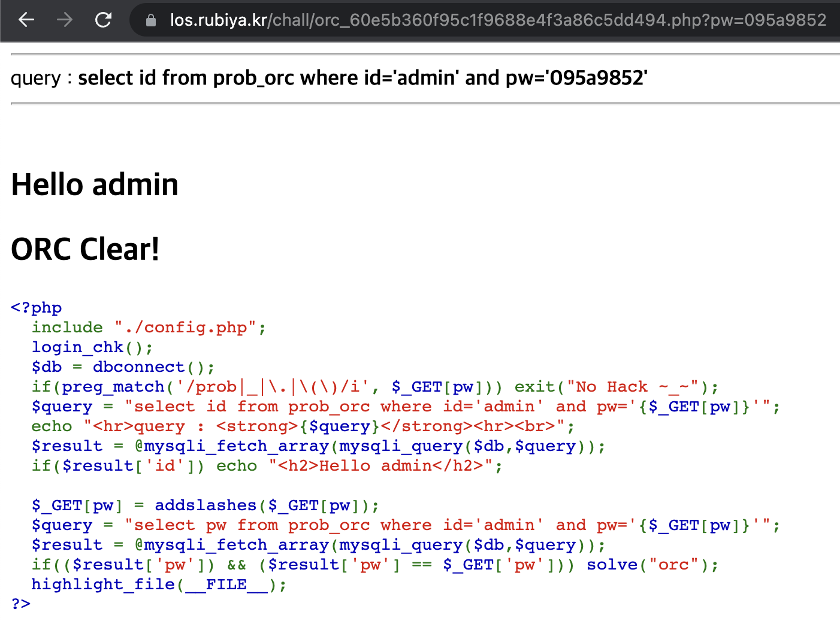840x621 pixels.
Task: Click the preg_match 'No Hack' line
Action: (x=375, y=387)
